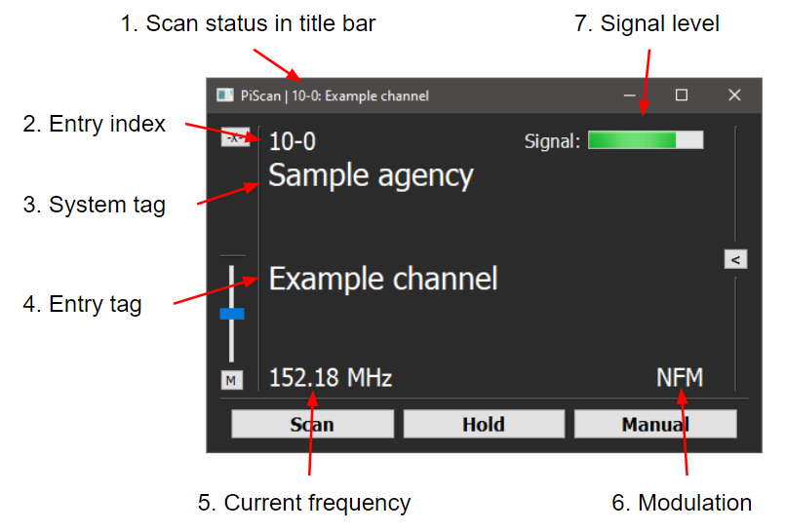Image resolution: width=785 pixels, height=532 pixels.
Task: Close the PiScan window
Action: 734,95
